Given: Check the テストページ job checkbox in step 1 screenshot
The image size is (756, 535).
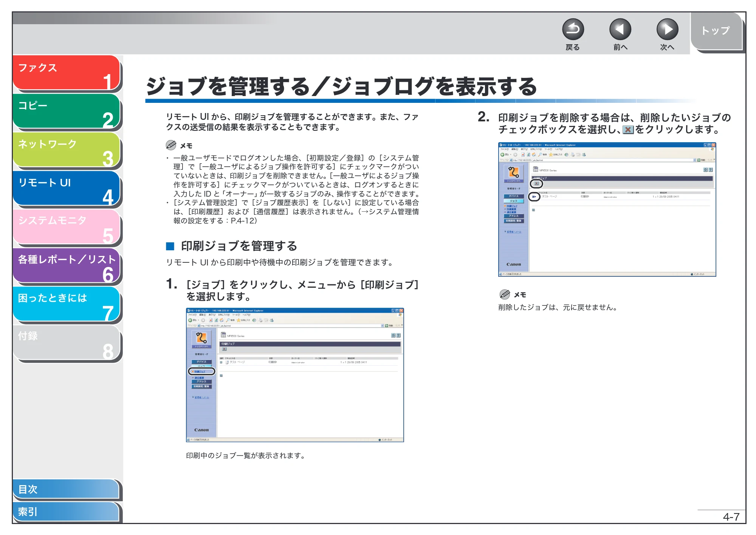Looking at the screenshot, I should point(222,362).
